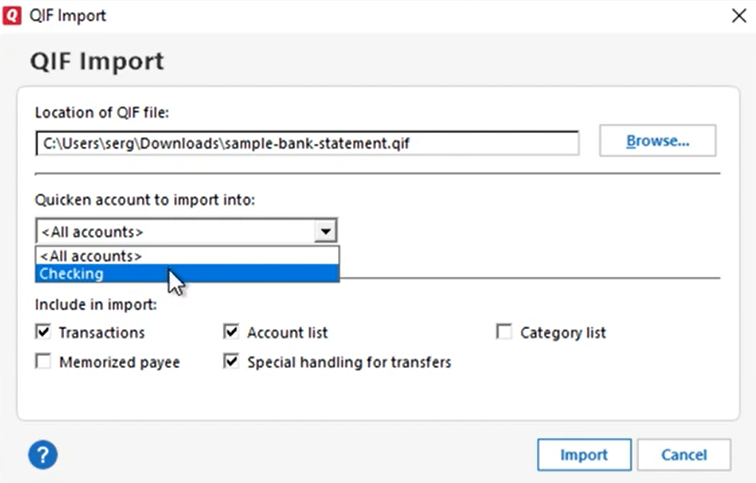The image size is (756, 483).
Task: Enable the Memorized payee checkbox
Action: tap(43, 362)
